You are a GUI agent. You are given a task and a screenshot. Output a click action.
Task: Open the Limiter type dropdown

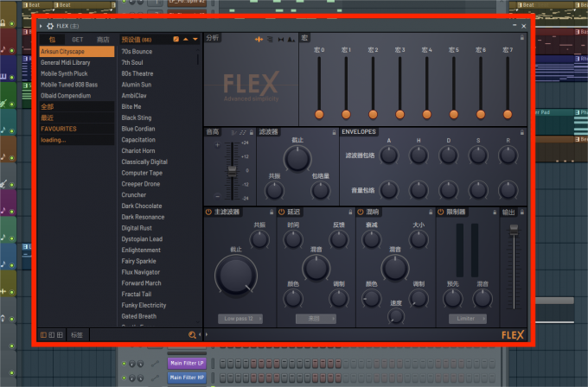click(x=468, y=319)
